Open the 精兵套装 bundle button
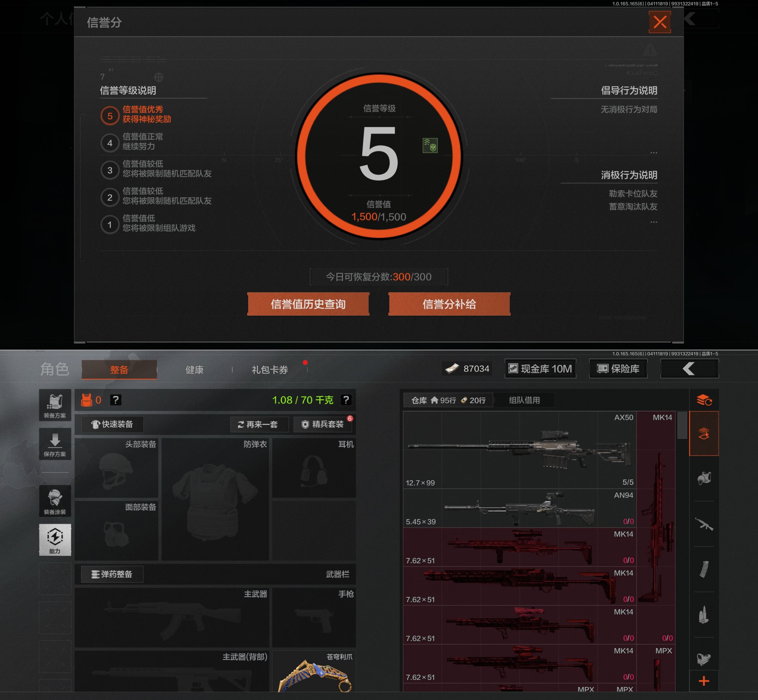Screen dimensions: 758x700 coord(323,424)
